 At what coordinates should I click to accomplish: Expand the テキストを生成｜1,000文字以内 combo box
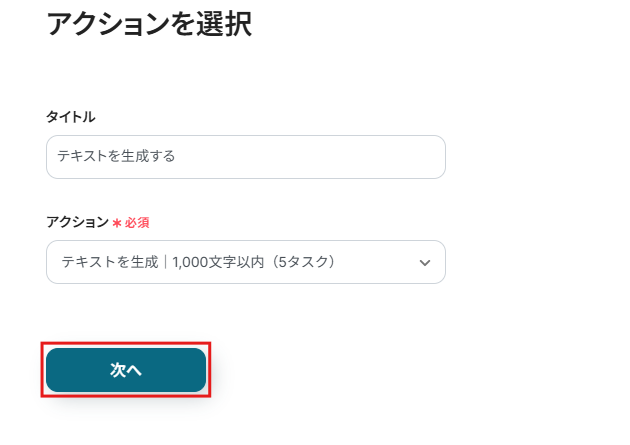[x=245, y=262]
